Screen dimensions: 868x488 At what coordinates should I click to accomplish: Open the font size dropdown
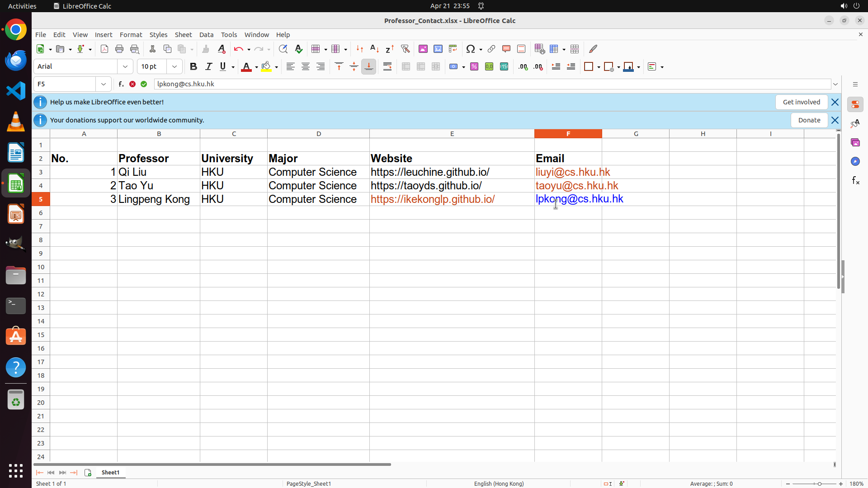tap(175, 67)
